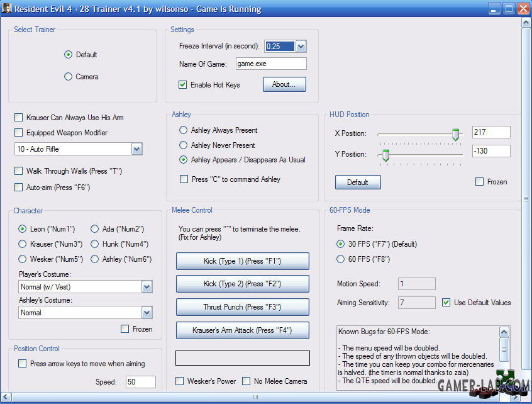
Task: Reset HUD position with Default button
Action: click(358, 182)
